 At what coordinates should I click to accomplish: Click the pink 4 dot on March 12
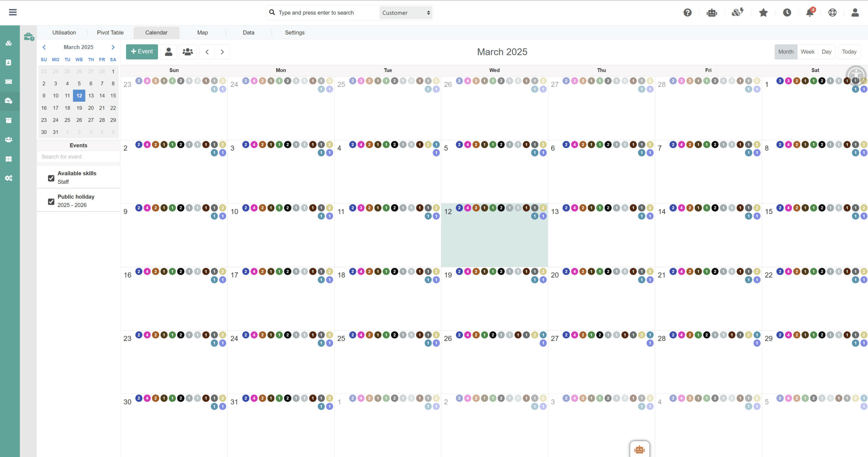point(468,208)
